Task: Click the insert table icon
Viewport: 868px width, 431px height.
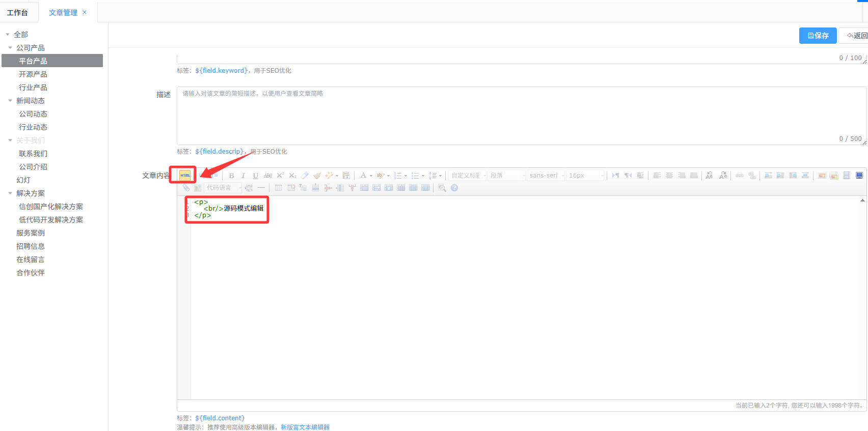Action: 278,188
